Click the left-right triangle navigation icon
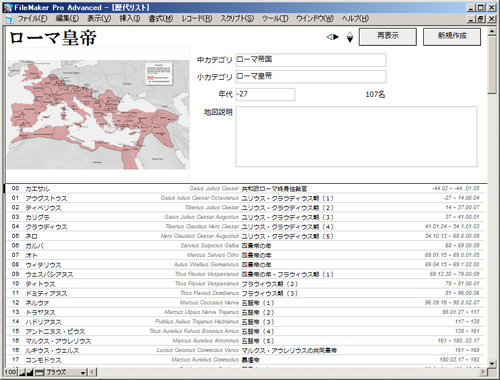This screenshot has width=500, height=380. coord(333,37)
